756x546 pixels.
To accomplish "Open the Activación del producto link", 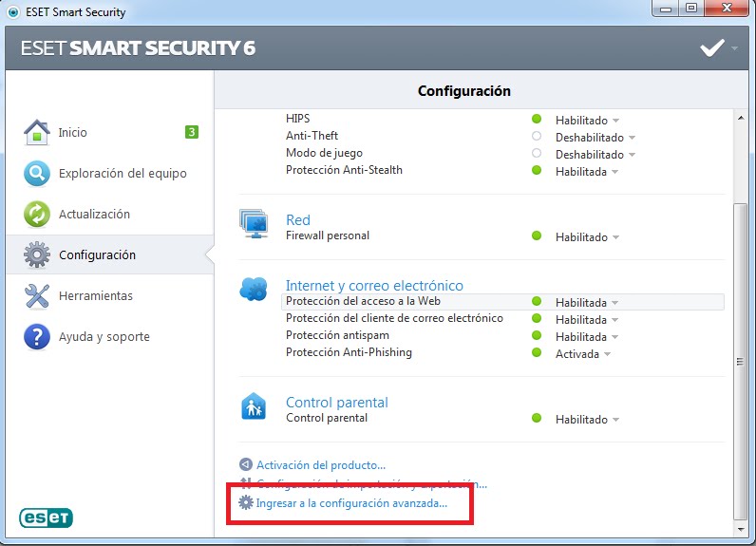I will [x=321, y=465].
